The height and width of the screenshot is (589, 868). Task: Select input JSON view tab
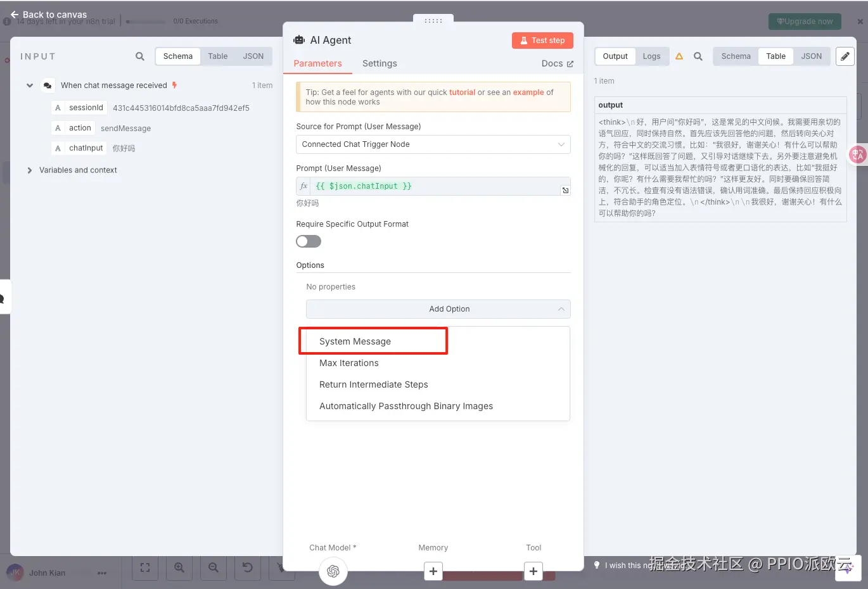point(253,56)
